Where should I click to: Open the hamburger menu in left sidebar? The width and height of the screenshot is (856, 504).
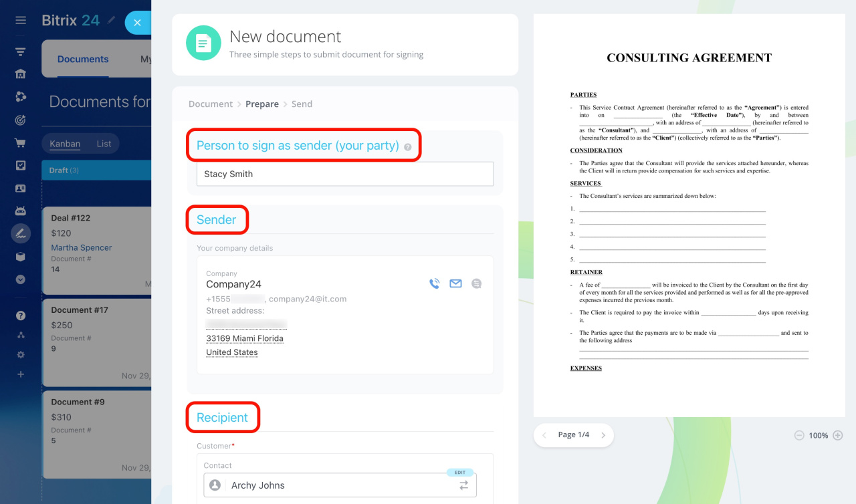click(21, 20)
